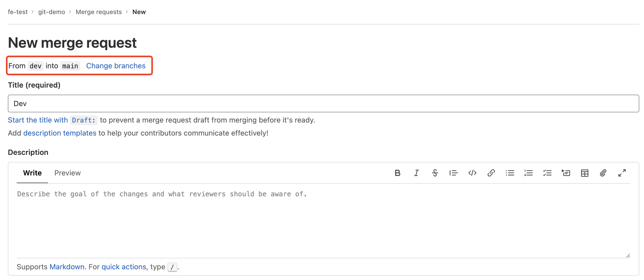Go to git-demo in the breadcrumb

pos(51,12)
